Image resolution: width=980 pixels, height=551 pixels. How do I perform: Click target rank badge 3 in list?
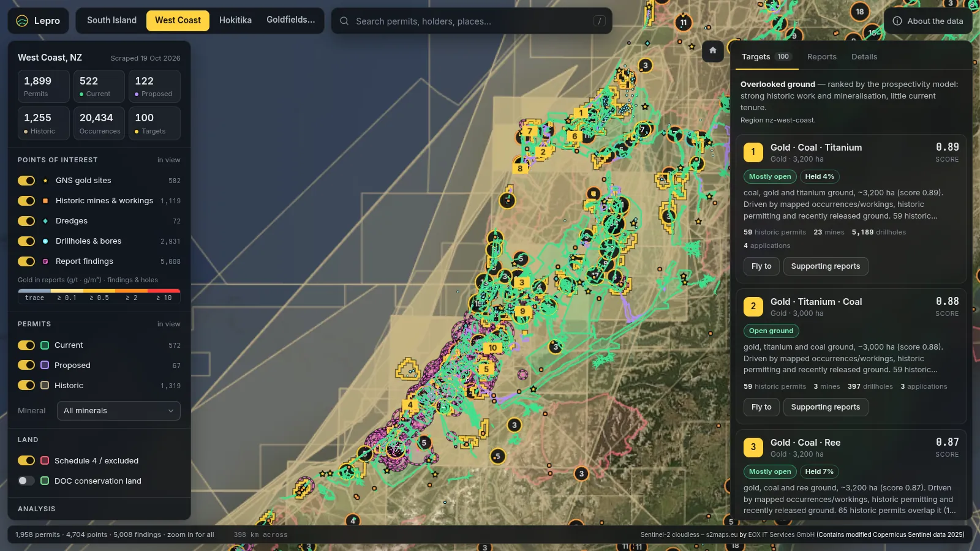pos(753,447)
